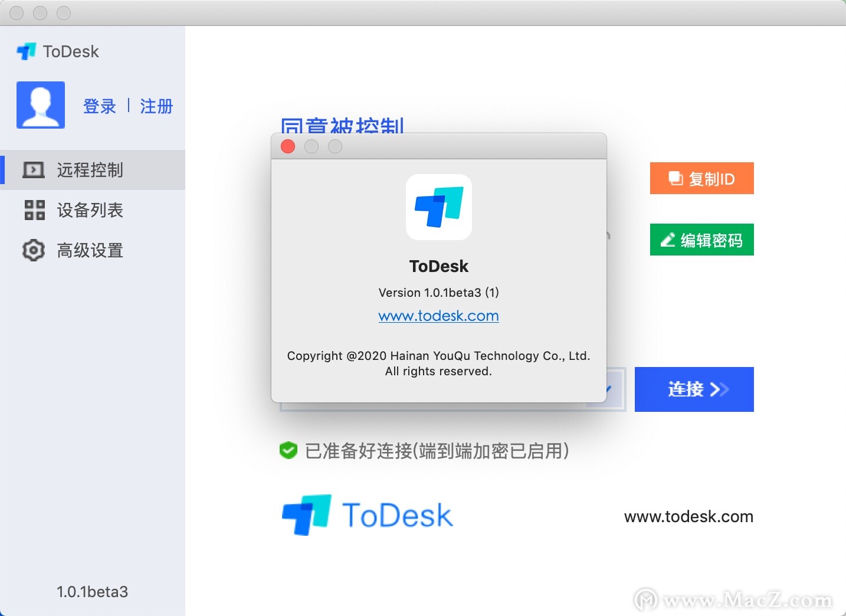Select the 远程控制 sidebar tab
Viewport: 846px width, 616px height.
coord(93,170)
